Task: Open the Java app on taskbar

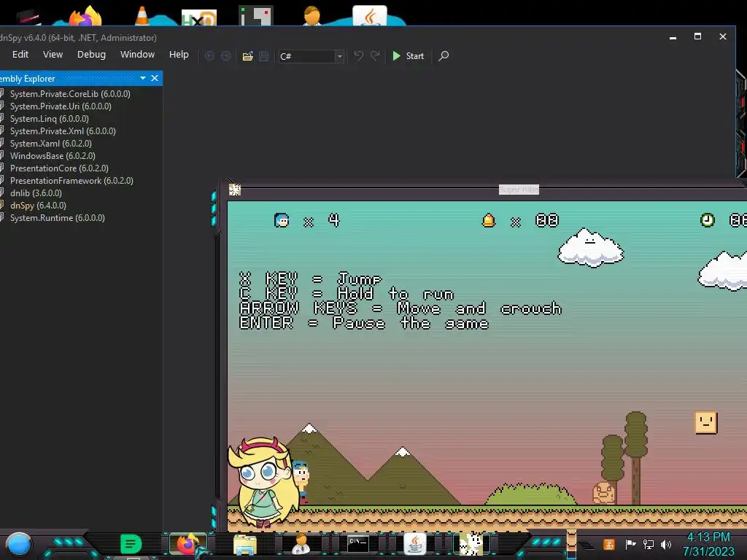Action: coord(415,544)
